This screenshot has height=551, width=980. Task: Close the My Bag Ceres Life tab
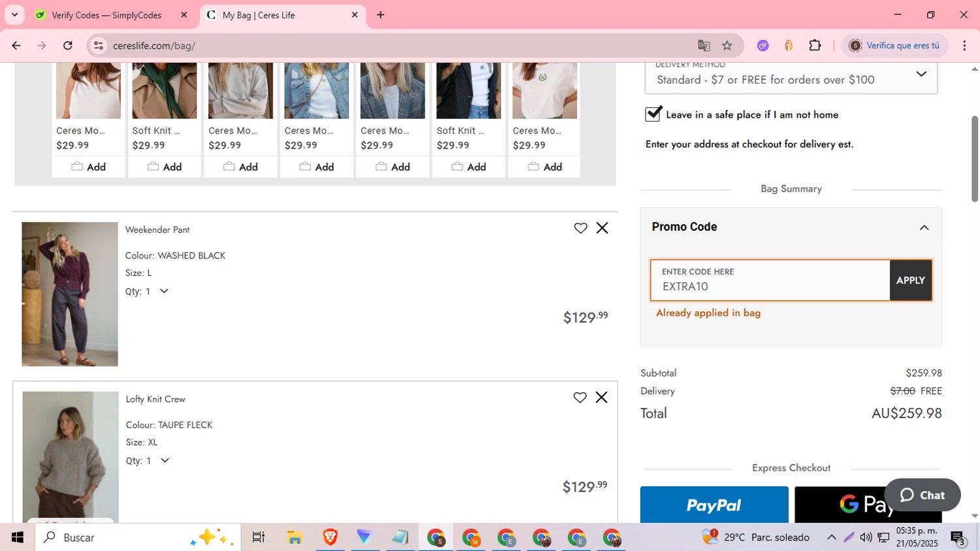(355, 15)
